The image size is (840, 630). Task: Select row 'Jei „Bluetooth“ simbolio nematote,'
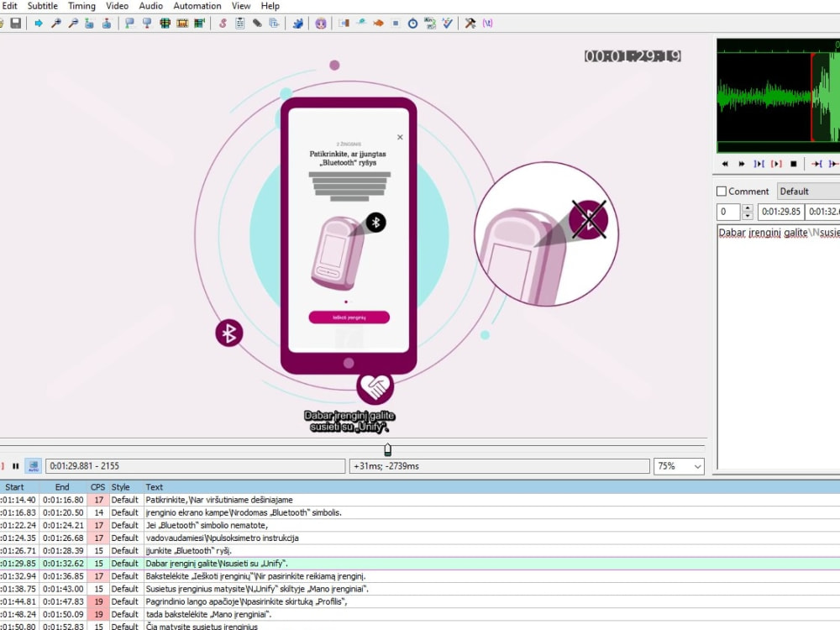point(420,526)
